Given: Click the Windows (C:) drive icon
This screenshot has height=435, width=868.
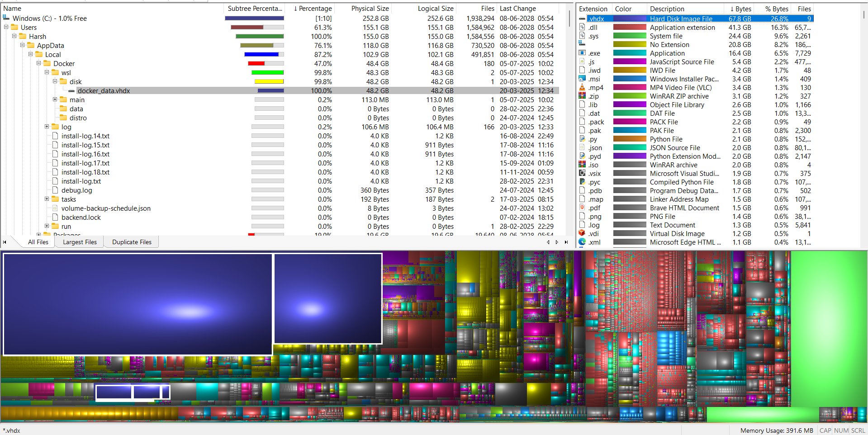Looking at the screenshot, I should tap(6, 18).
